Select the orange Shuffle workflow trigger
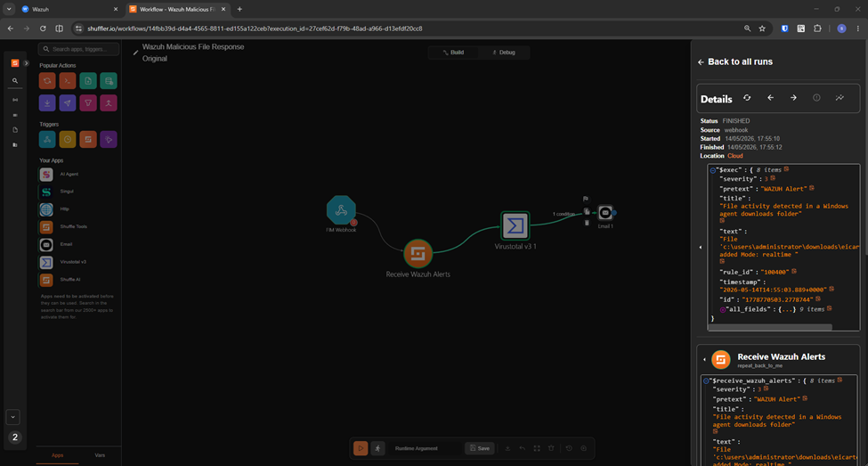The image size is (868, 466). 88,140
